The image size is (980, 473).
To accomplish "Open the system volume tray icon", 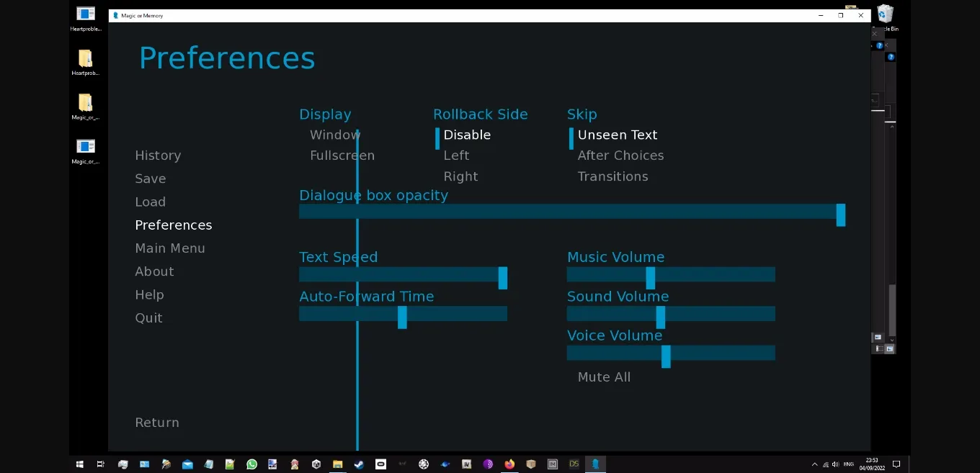I will tap(835, 464).
